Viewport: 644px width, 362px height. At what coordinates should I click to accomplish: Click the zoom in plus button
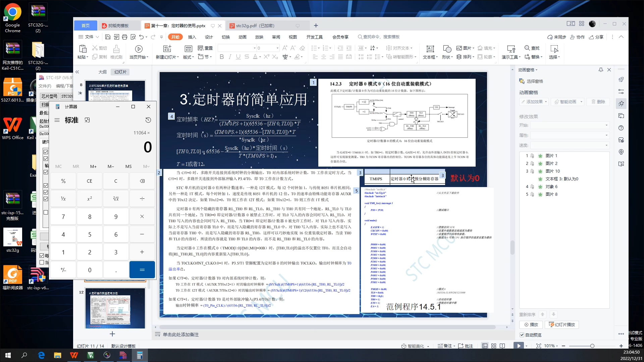pos(621,346)
